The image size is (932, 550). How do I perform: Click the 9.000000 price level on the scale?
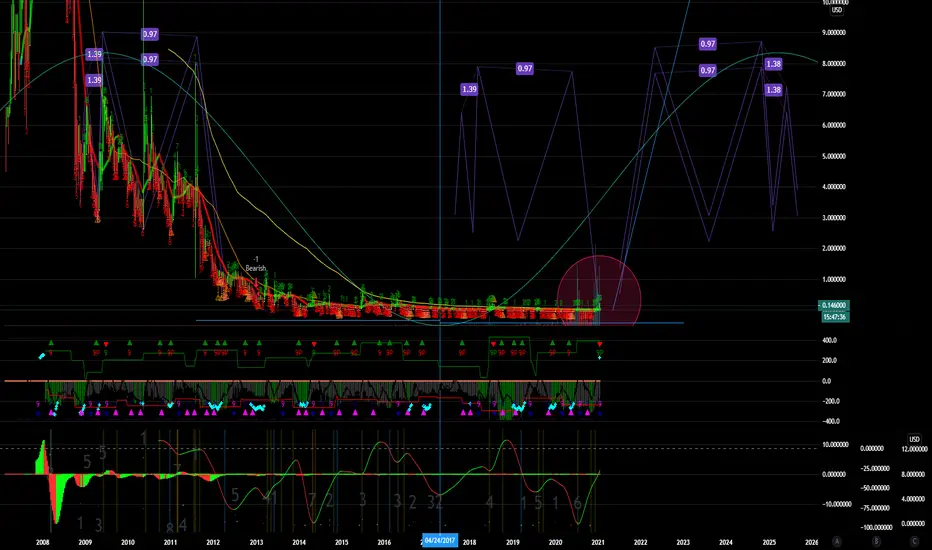pyautogui.click(x=834, y=33)
